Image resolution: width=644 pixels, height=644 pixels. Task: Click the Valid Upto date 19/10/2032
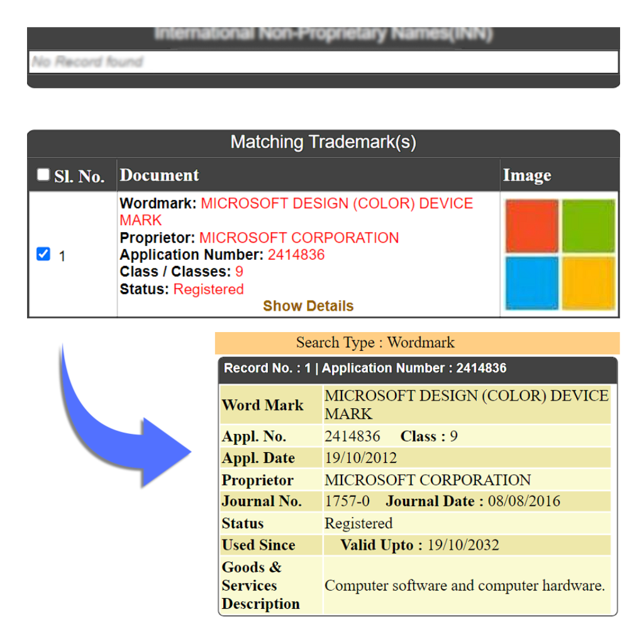click(x=463, y=545)
